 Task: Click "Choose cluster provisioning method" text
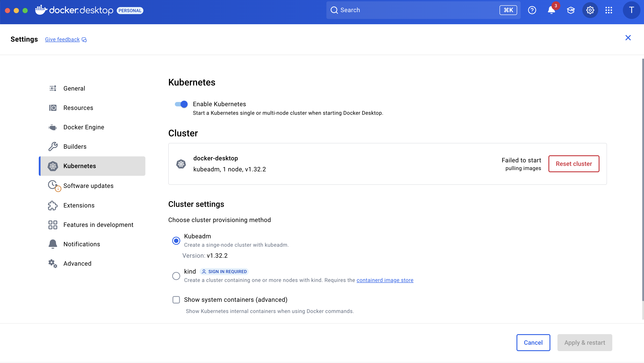click(220, 220)
